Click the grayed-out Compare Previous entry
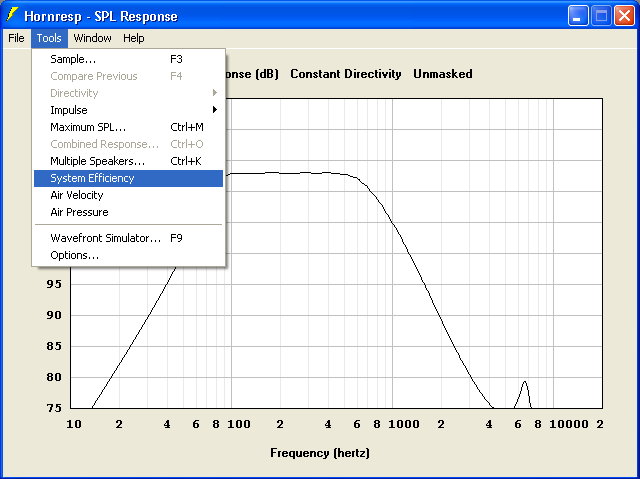The image size is (640, 479). pyautogui.click(x=129, y=76)
